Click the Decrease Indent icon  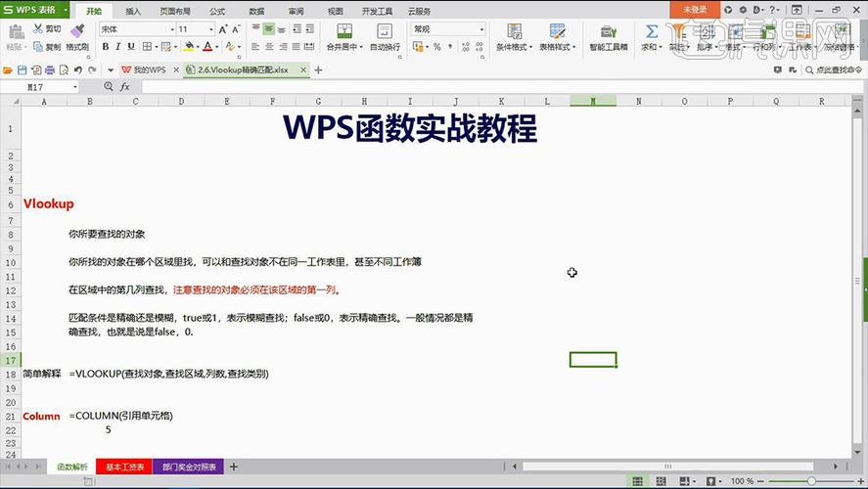(297, 28)
